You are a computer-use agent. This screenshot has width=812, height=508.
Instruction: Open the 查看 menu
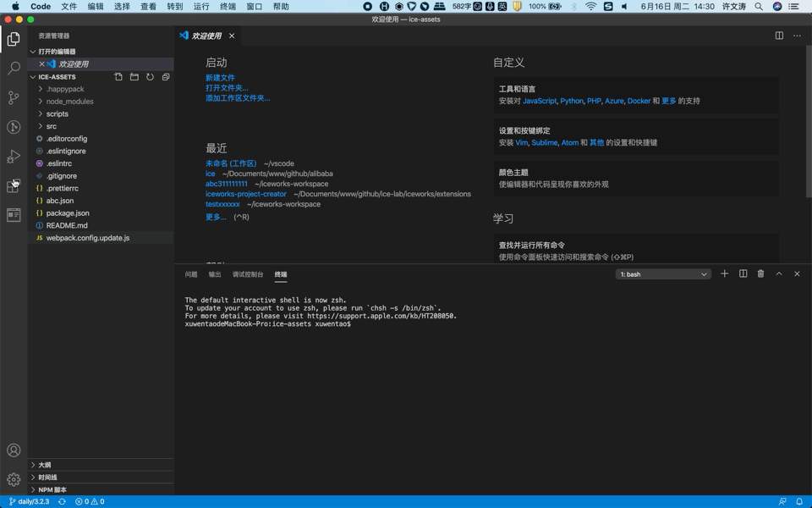coord(148,6)
